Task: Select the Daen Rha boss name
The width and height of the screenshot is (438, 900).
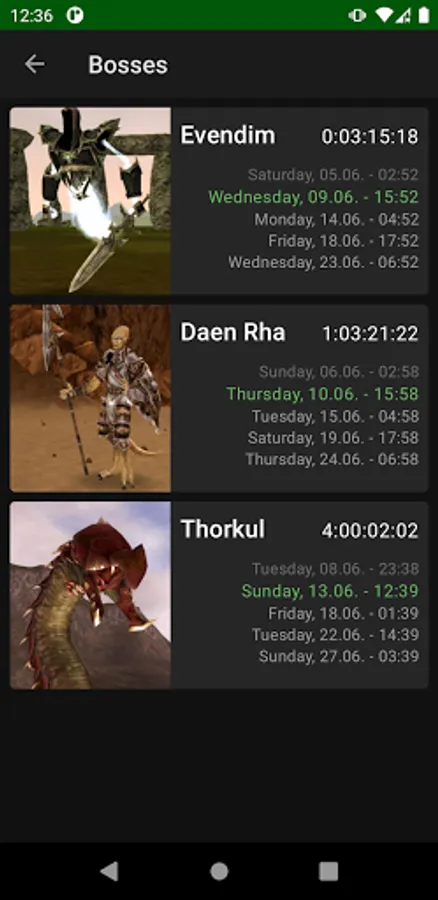Action: click(x=232, y=332)
